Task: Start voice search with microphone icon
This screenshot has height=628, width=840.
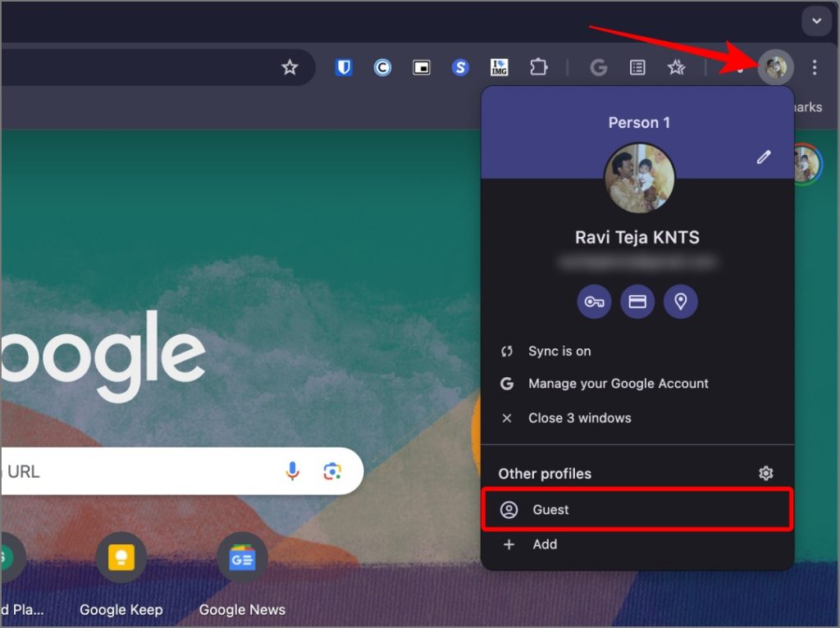Action: [292, 471]
